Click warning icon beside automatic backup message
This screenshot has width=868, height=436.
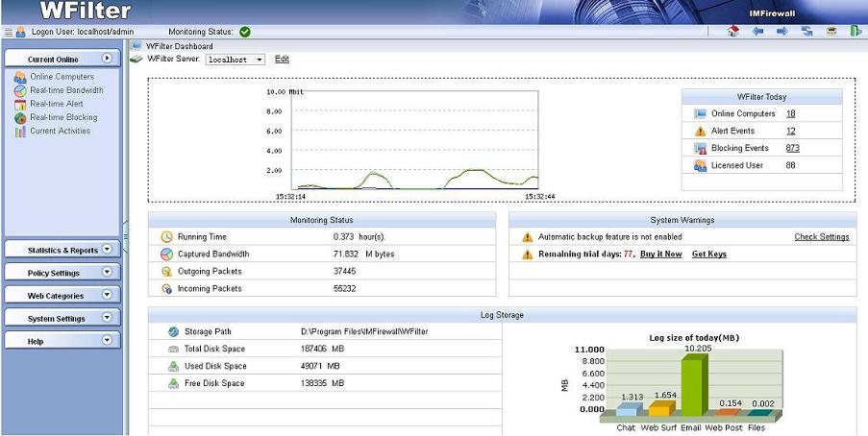[x=528, y=237]
